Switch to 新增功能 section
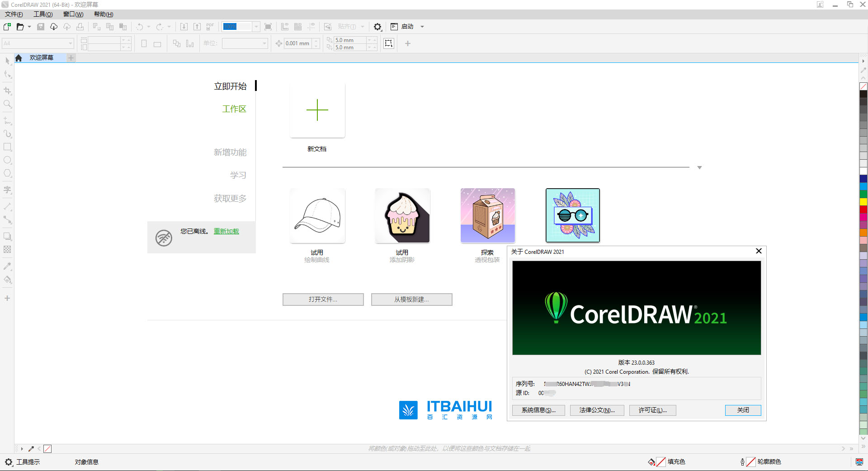The height and width of the screenshot is (471, 868). coord(230,152)
